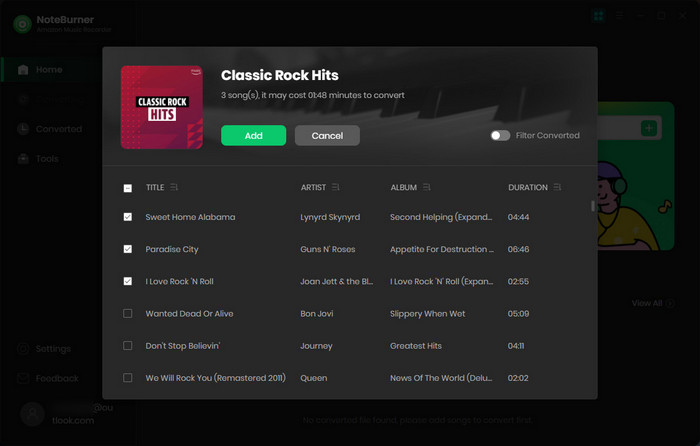Click the song list scrollbar handle
Screen dimensions: 700x446
pos(593,206)
